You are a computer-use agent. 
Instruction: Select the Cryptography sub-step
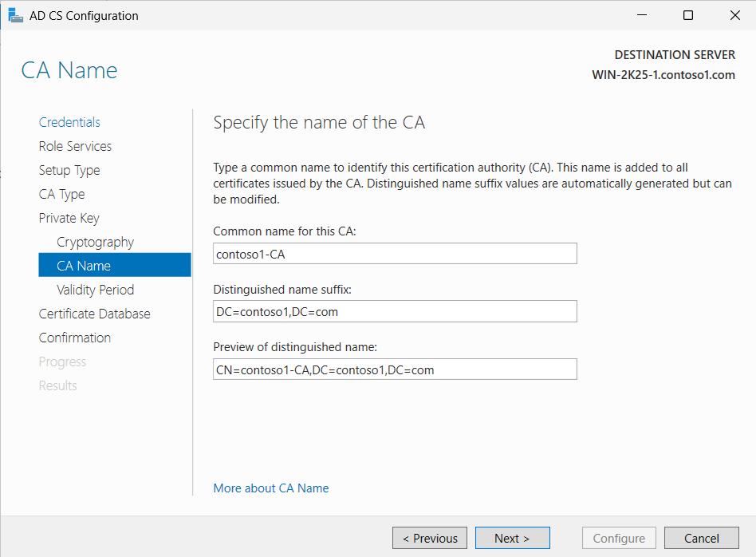tap(96, 242)
